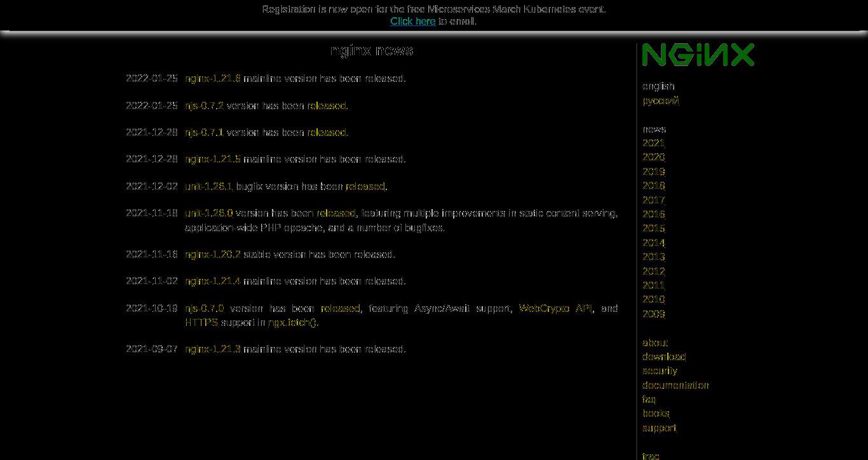Go to the books page
868x460 pixels.
[x=656, y=413]
